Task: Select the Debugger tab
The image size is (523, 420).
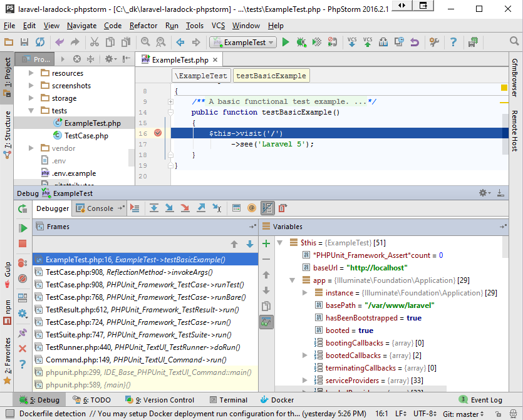Action: tap(53, 208)
